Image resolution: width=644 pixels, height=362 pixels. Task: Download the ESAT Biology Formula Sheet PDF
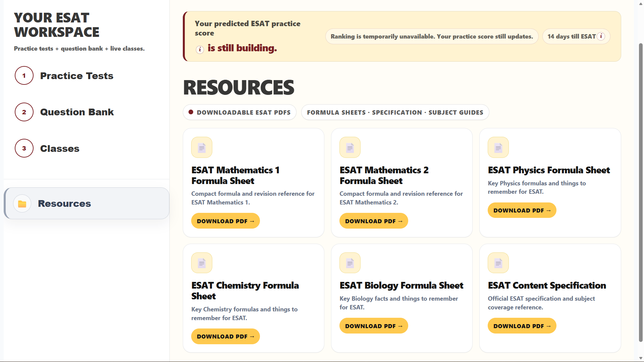tap(374, 326)
